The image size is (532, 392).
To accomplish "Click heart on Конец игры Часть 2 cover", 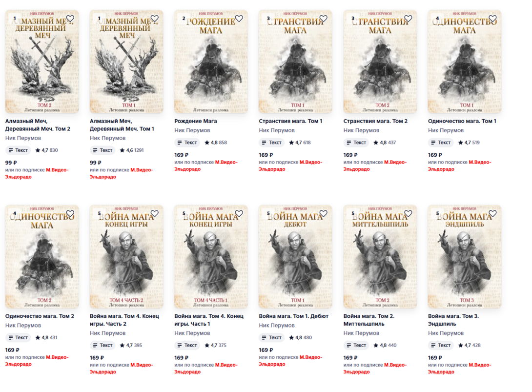I will pos(155,213).
